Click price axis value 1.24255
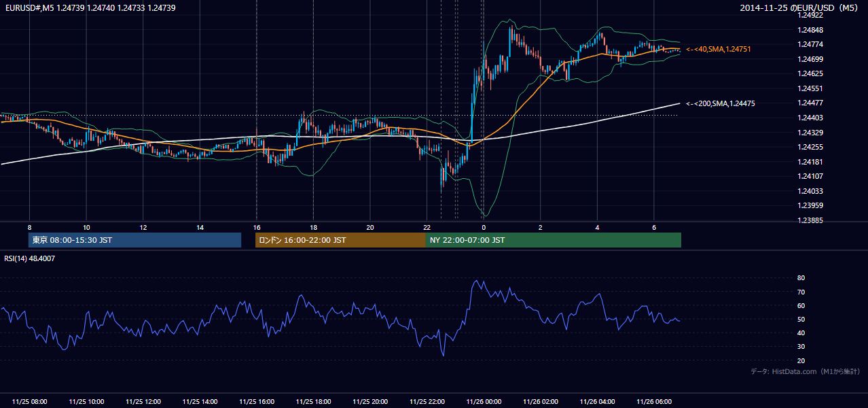Screen dimensions: 868x408 (x=810, y=147)
